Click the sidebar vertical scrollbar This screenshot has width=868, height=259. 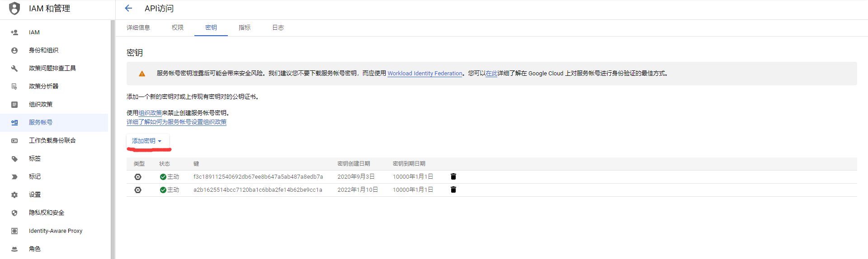113,135
